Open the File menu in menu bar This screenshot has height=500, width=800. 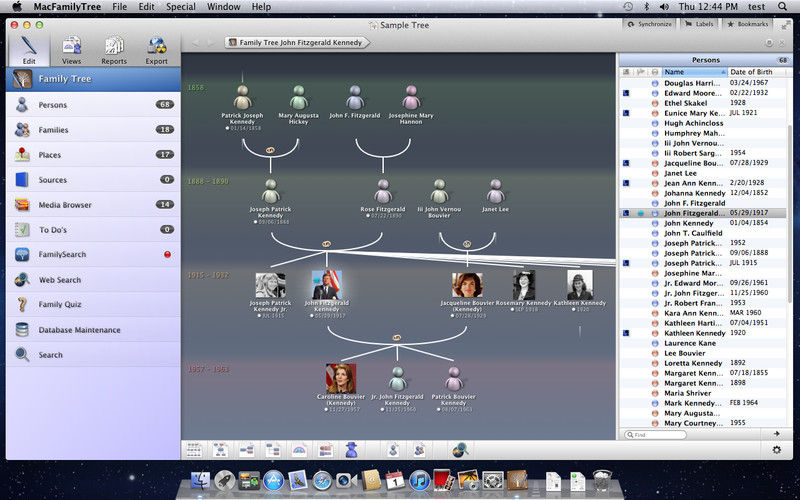(119, 7)
